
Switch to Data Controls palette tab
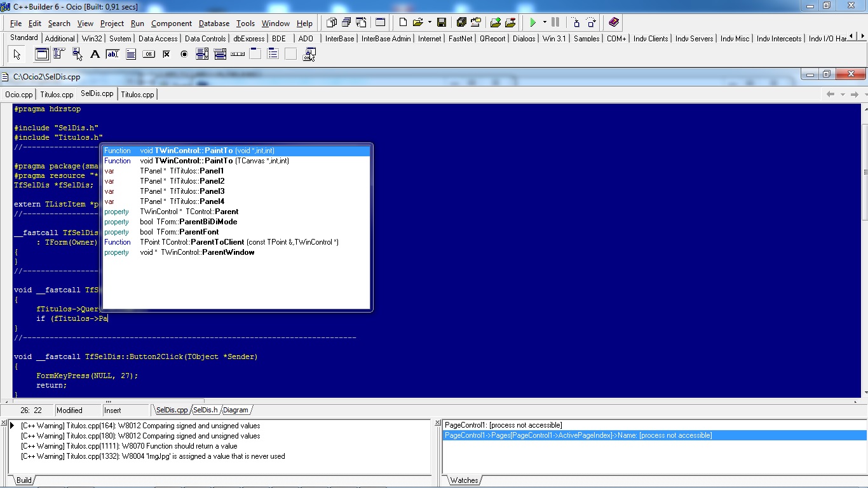click(x=205, y=38)
